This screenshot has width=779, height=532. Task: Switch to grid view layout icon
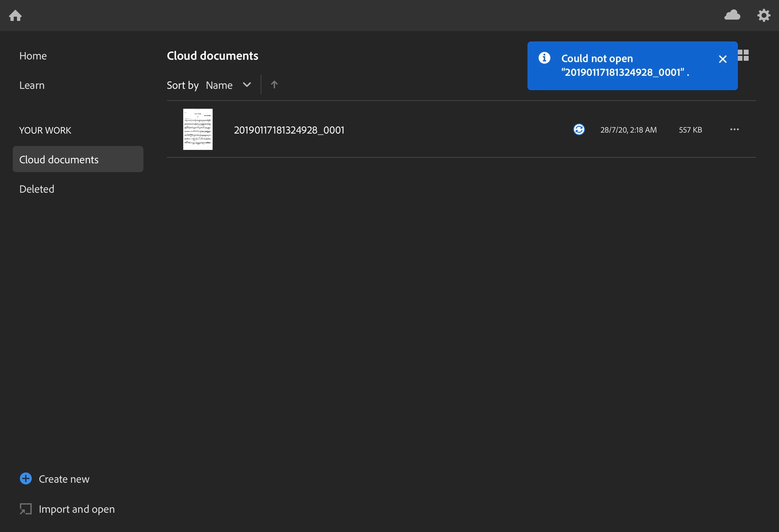tap(743, 55)
